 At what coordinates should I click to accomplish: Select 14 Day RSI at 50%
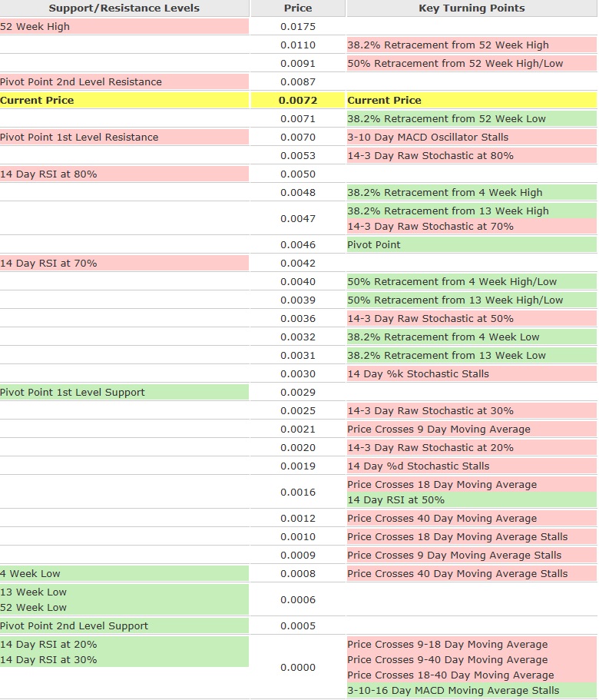point(472,500)
